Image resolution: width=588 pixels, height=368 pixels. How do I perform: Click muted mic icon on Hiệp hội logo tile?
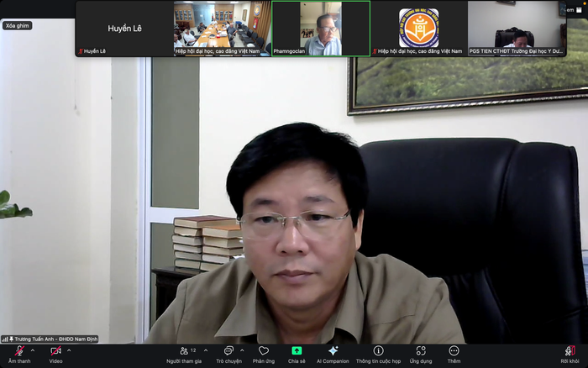(x=375, y=51)
